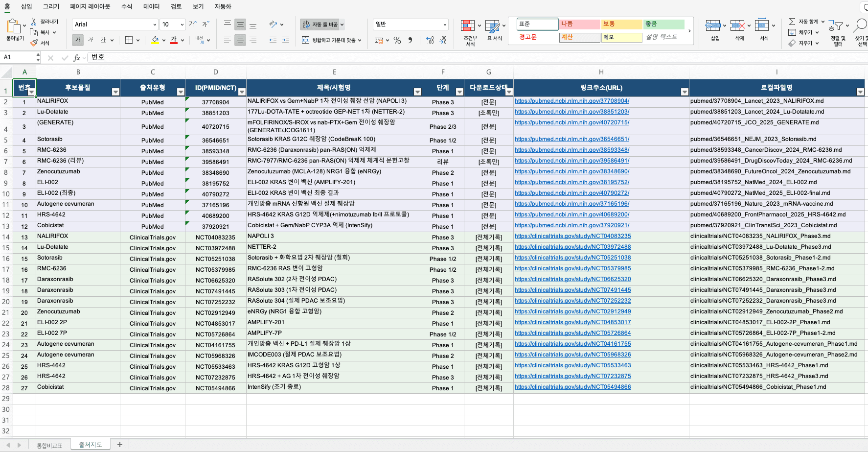868x452 pixels.
Task: Open Merge & Center (병합하고 가운데 맞춤) options arrow
Action: pos(360,40)
